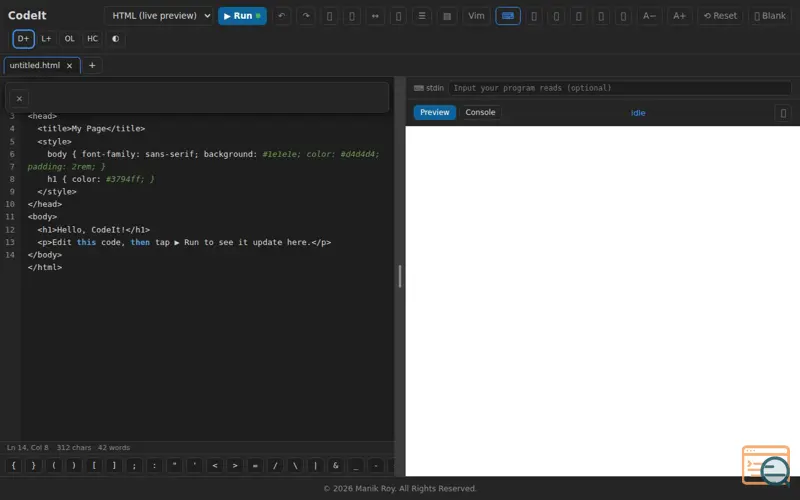Click line number 11 in the gutter

coord(10,217)
